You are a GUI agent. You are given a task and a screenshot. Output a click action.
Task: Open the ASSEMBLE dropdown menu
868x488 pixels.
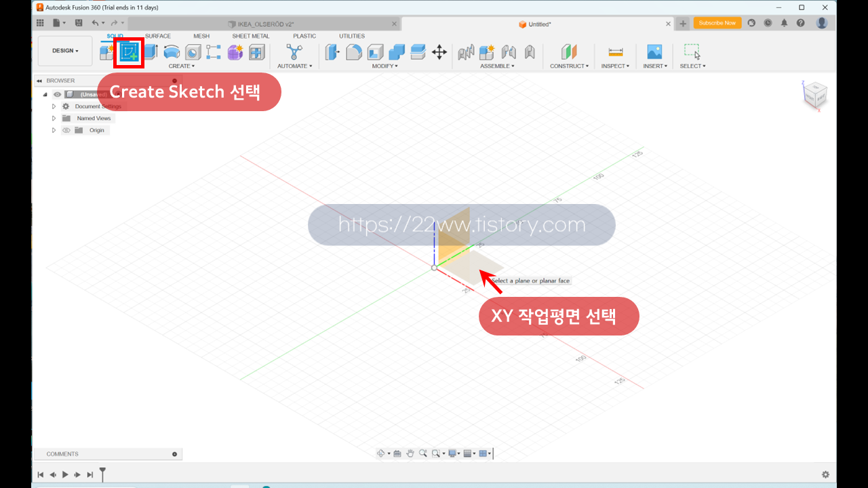[497, 66]
